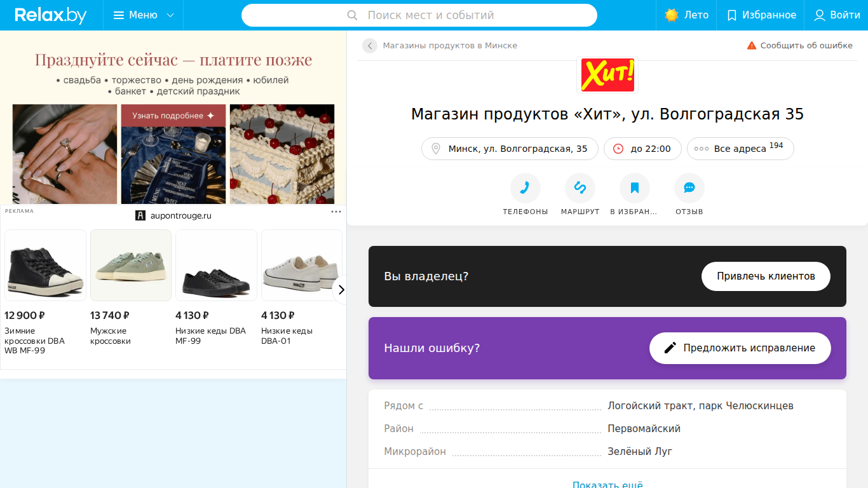Click price '13 740 ₽'
This screenshot has width=868, height=488.
pyautogui.click(x=110, y=315)
